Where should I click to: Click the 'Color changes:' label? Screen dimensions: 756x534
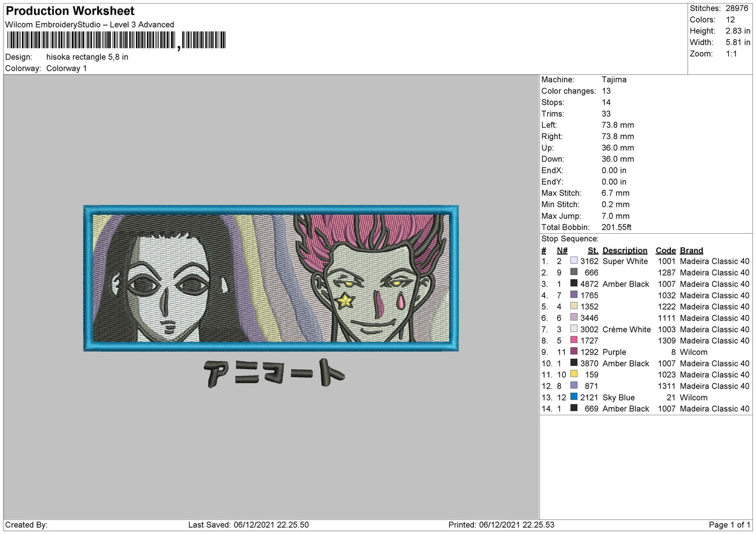[569, 91]
